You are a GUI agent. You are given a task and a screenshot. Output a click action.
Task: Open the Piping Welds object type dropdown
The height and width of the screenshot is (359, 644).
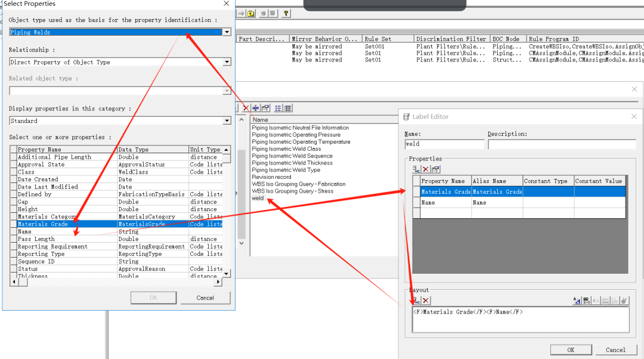227,32
